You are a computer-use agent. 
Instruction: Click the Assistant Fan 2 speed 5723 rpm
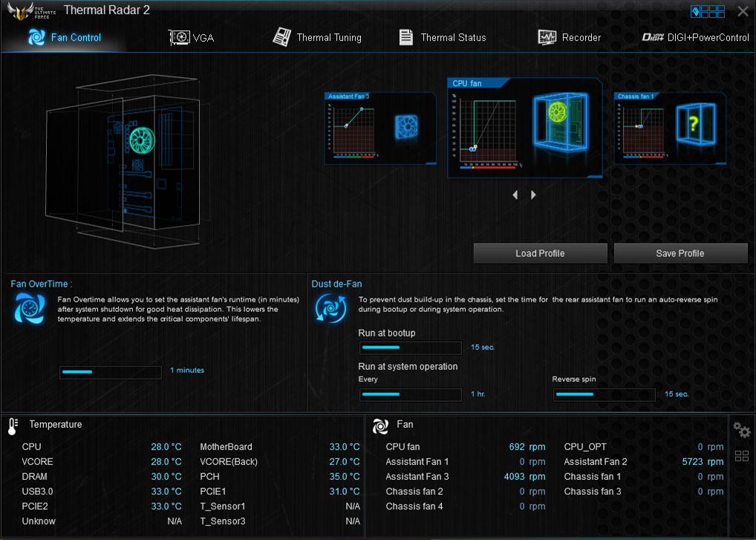pyautogui.click(x=703, y=462)
